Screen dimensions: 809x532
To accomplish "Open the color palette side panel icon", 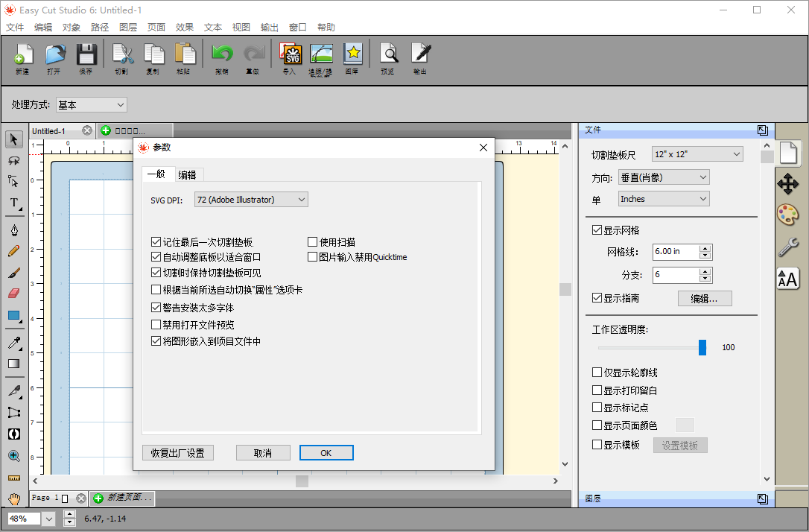I will point(788,215).
